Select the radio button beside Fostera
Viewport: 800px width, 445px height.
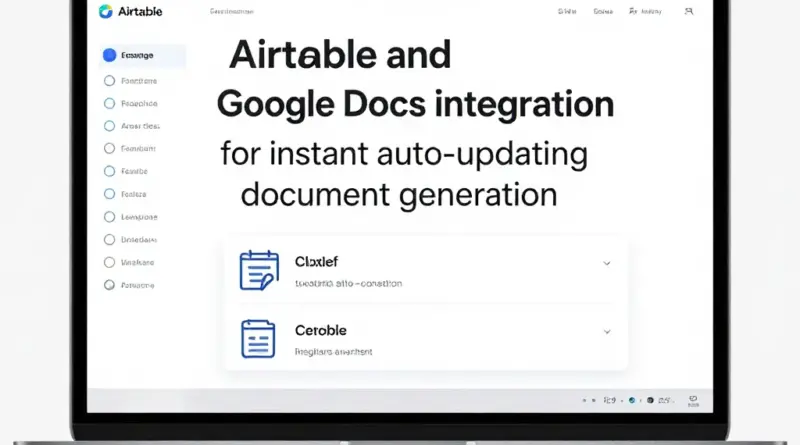point(109,194)
